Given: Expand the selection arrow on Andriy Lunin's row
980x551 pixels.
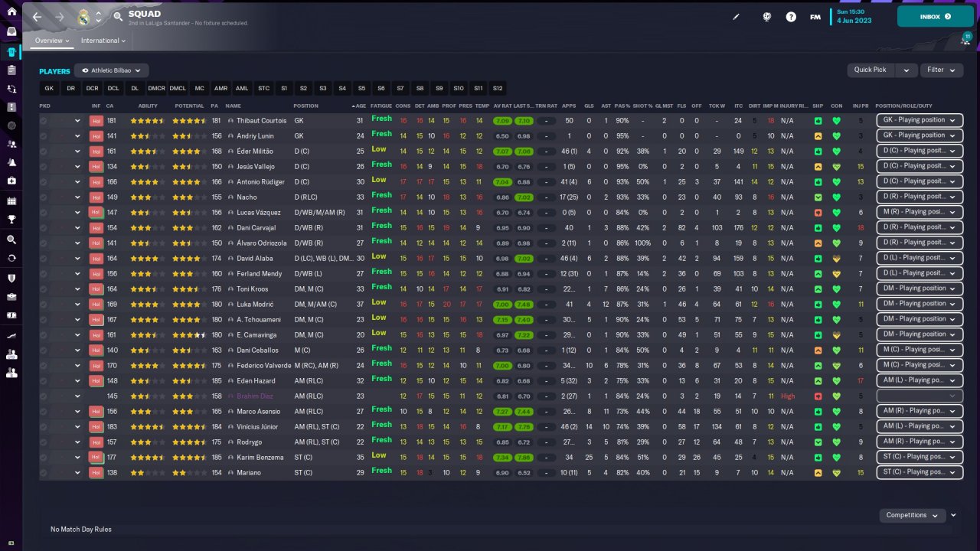Looking at the screenshot, I should [77, 135].
